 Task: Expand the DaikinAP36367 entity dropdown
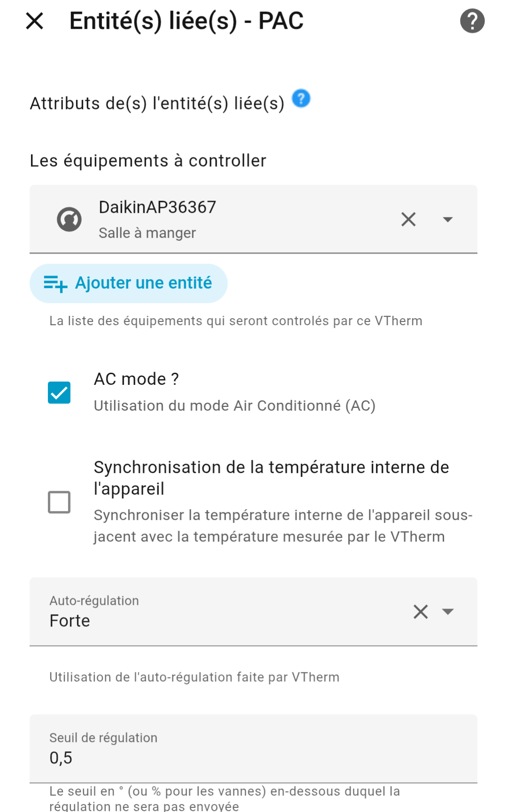coord(448,219)
